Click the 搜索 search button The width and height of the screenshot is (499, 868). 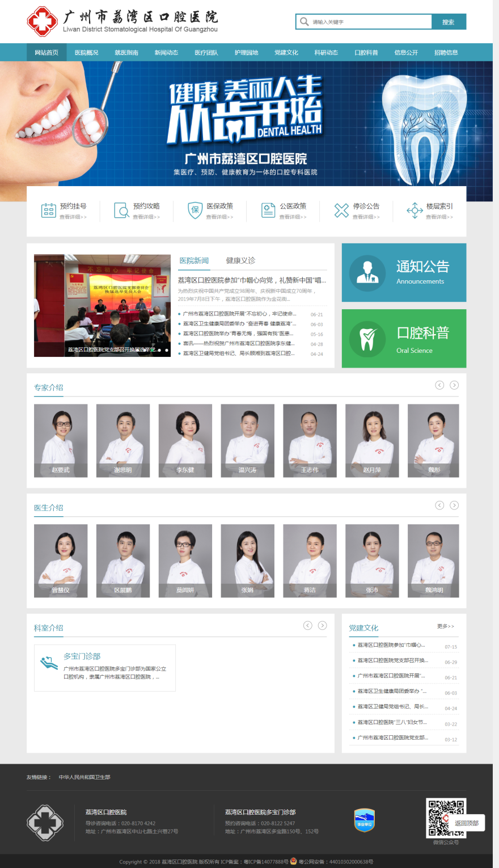(x=449, y=22)
